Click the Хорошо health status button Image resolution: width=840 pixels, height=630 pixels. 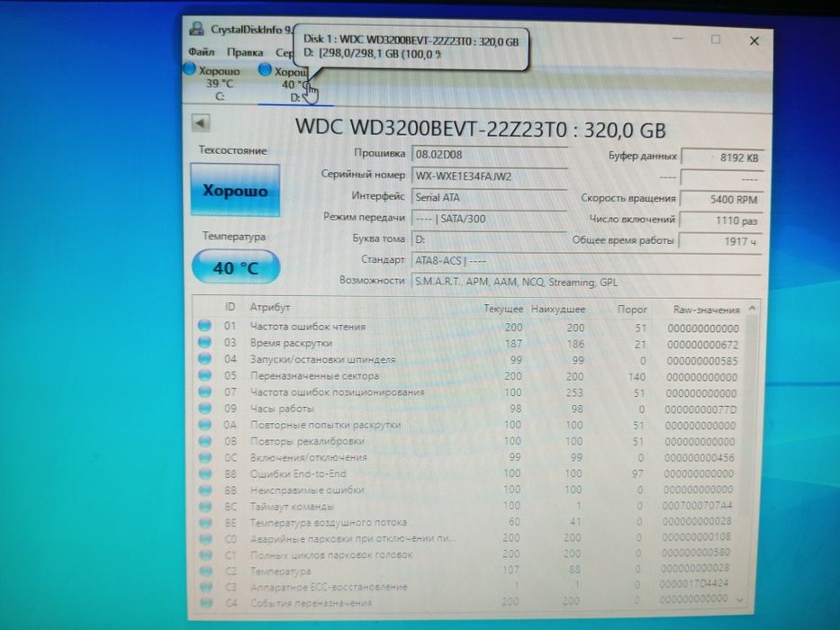[235, 190]
